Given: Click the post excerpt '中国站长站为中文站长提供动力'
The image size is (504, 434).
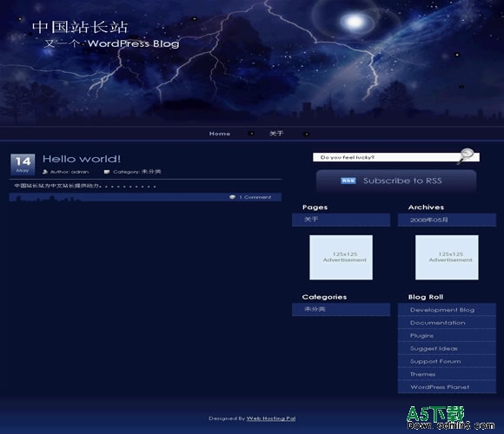Looking at the screenshot, I should [56, 186].
